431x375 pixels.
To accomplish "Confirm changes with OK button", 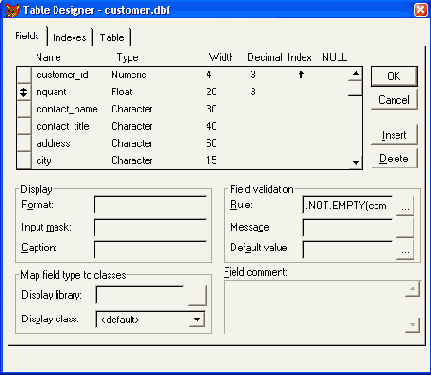I will (394, 76).
